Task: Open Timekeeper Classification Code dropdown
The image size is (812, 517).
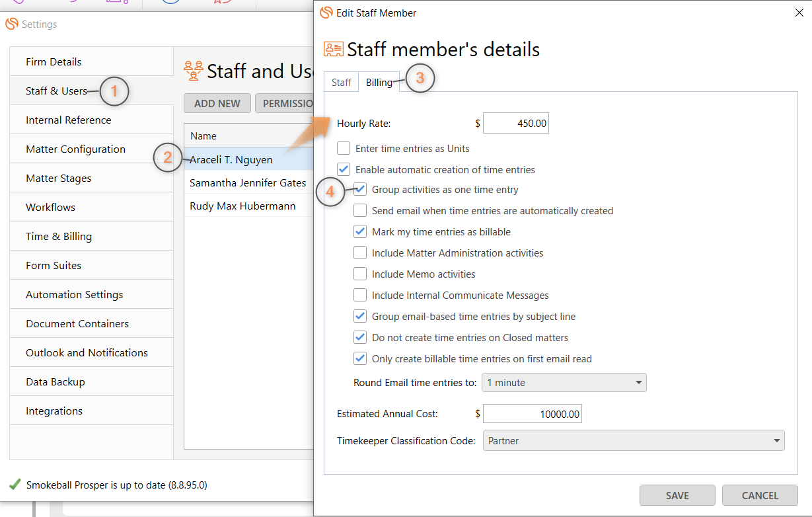Action: (x=633, y=441)
